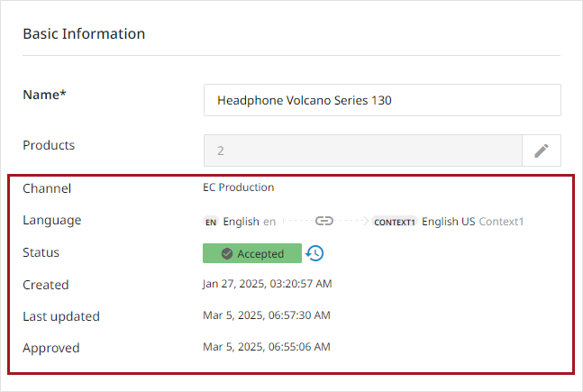Click the Products count field showing 2

click(362, 150)
